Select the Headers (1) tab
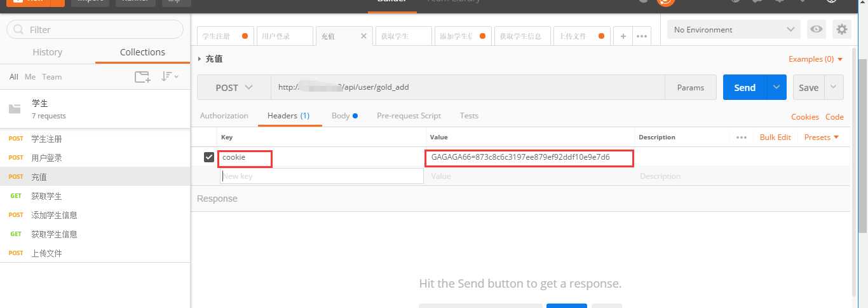 (x=288, y=116)
